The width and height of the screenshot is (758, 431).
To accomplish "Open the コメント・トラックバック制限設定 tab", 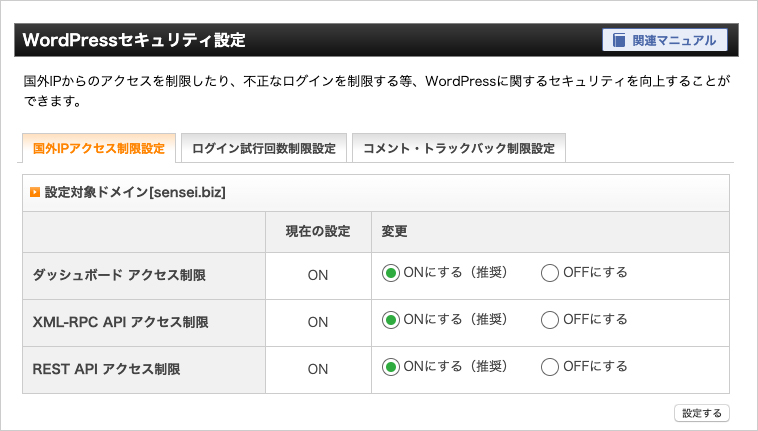I will pyautogui.click(x=459, y=148).
